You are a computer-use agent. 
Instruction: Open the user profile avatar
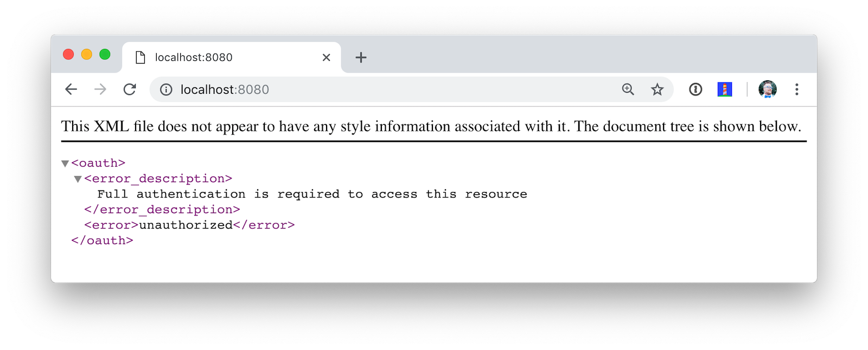click(x=768, y=90)
